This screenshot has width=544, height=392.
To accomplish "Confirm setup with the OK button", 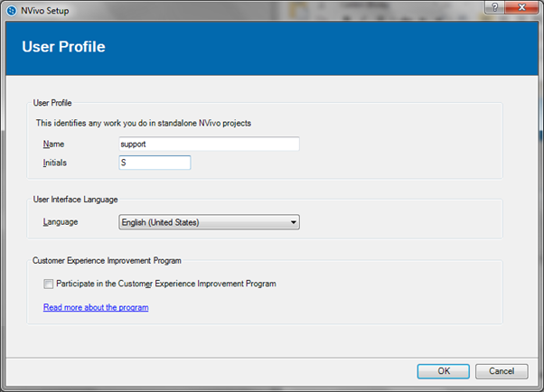I will pos(443,370).
